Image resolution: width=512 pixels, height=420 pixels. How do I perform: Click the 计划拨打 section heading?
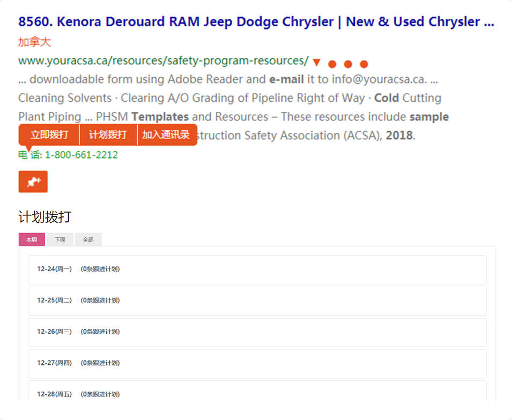coord(44,216)
